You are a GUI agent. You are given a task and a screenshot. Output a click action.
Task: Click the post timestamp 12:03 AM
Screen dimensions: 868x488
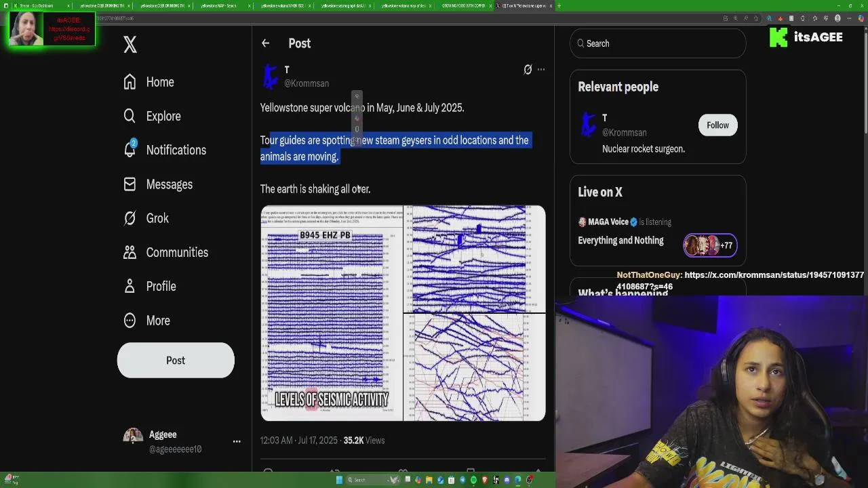pos(298,441)
